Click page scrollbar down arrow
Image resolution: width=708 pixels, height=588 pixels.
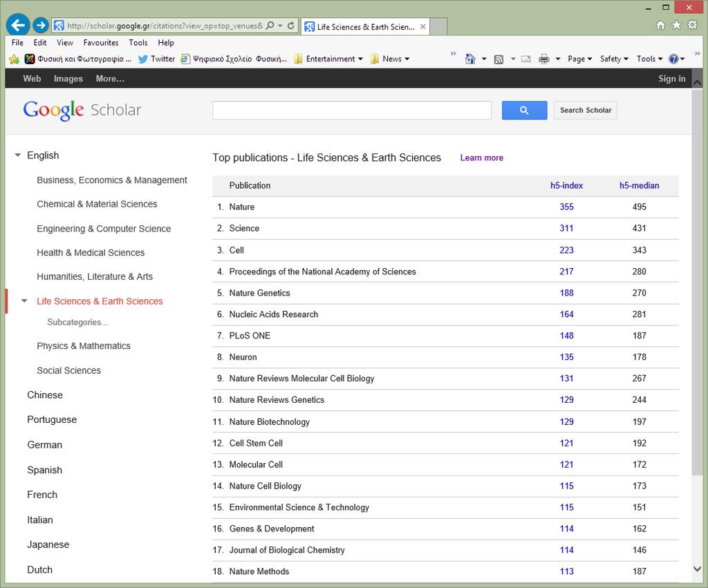tap(697, 569)
